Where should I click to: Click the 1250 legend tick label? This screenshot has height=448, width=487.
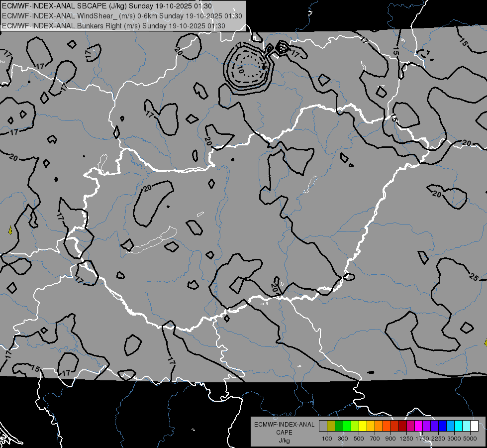tap(406, 439)
